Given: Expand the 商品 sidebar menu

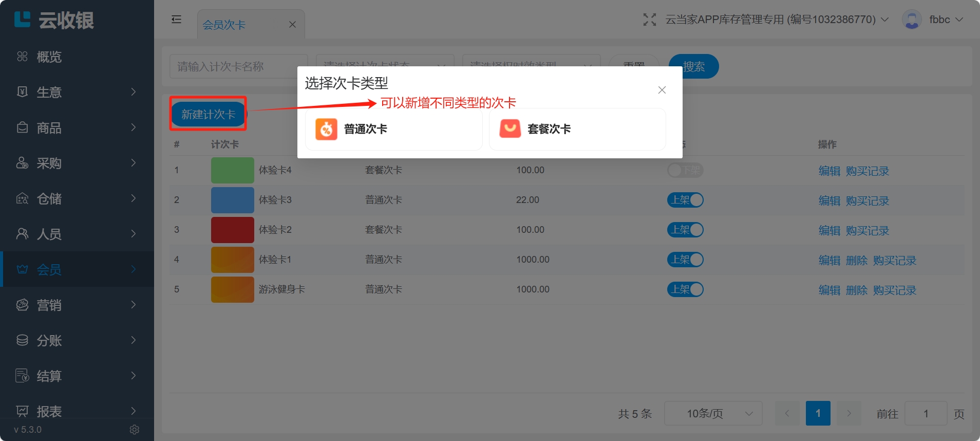Looking at the screenshot, I should click(x=77, y=127).
